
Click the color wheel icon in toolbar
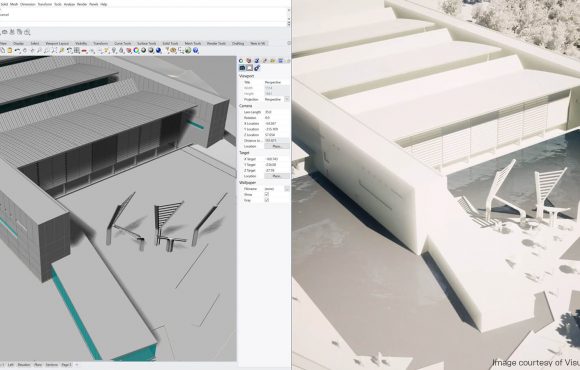136,50
